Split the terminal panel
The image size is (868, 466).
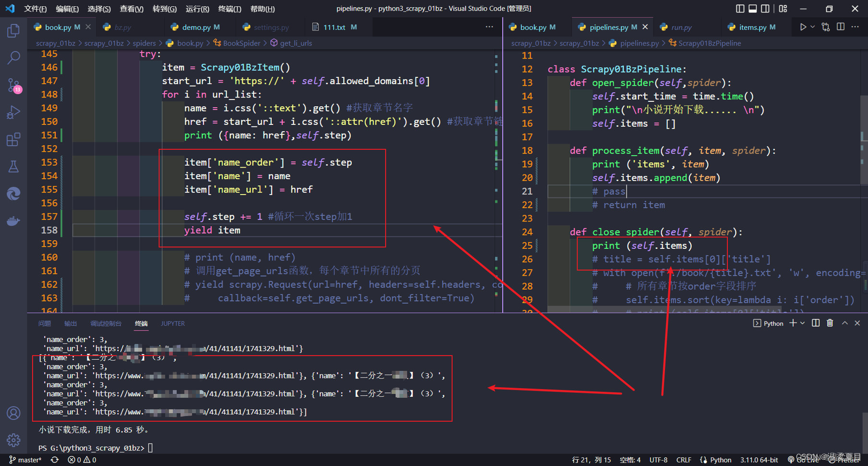816,323
